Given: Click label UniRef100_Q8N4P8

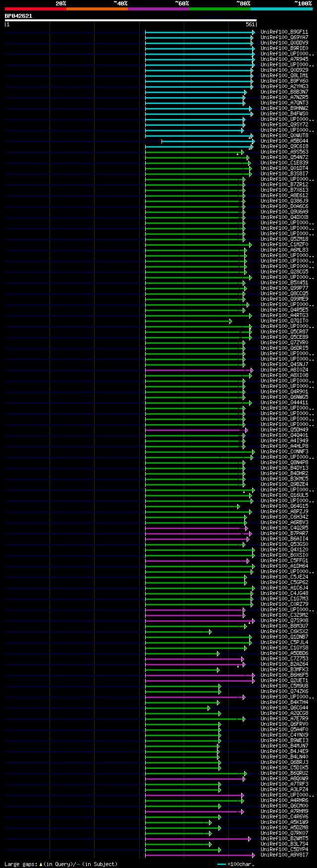Looking at the screenshot, I should pyautogui.click(x=284, y=462).
